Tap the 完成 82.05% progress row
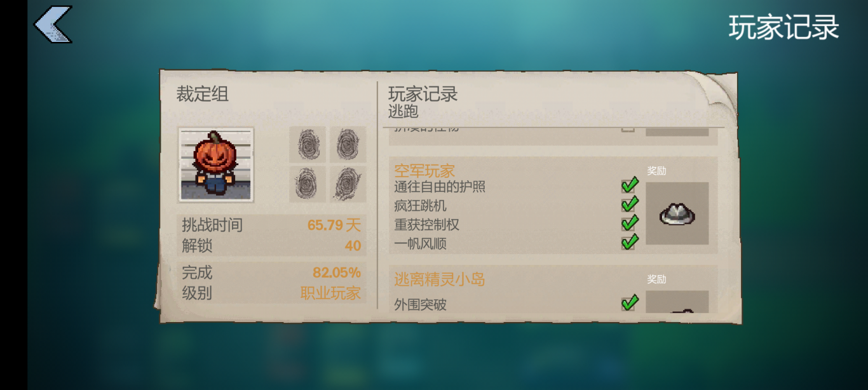 coord(271,272)
